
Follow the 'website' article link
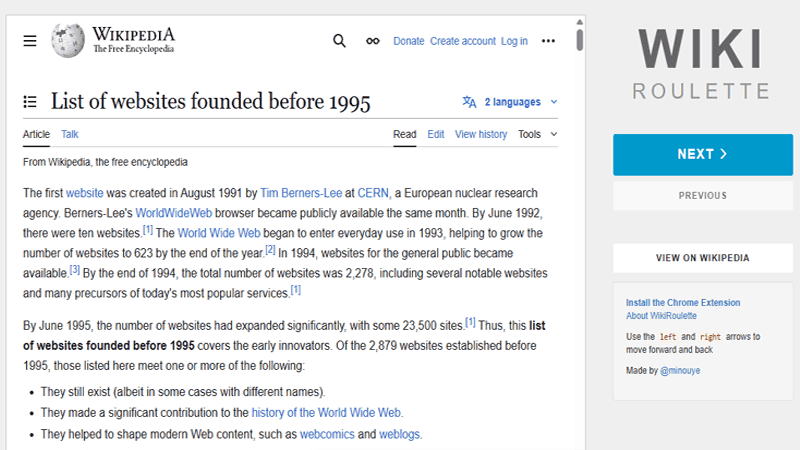[x=85, y=193]
